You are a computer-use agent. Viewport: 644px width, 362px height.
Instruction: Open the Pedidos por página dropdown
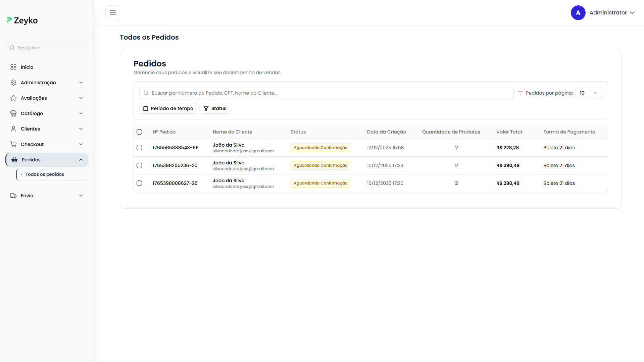coord(589,93)
